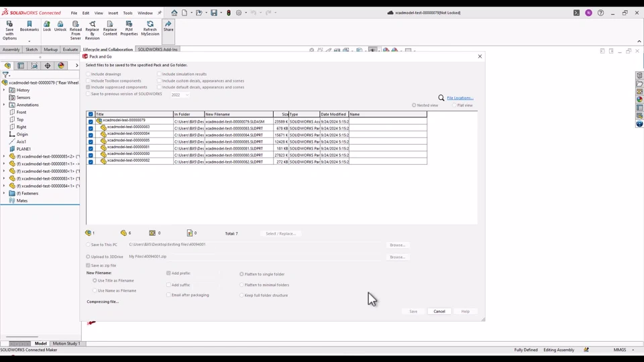Image resolution: width=644 pixels, height=362 pixels.
Task: Click the filter funnel icon
Action: [5, 74]
